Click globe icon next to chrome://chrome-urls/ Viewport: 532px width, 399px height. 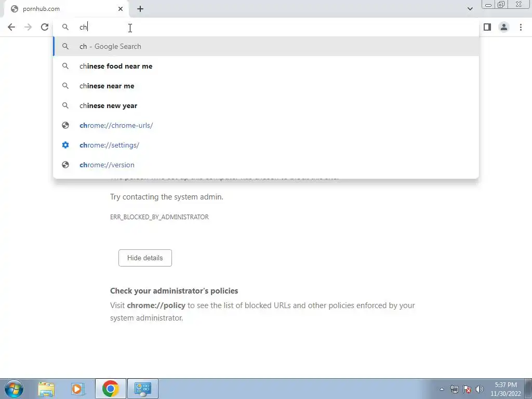click(x=65, y=125)
